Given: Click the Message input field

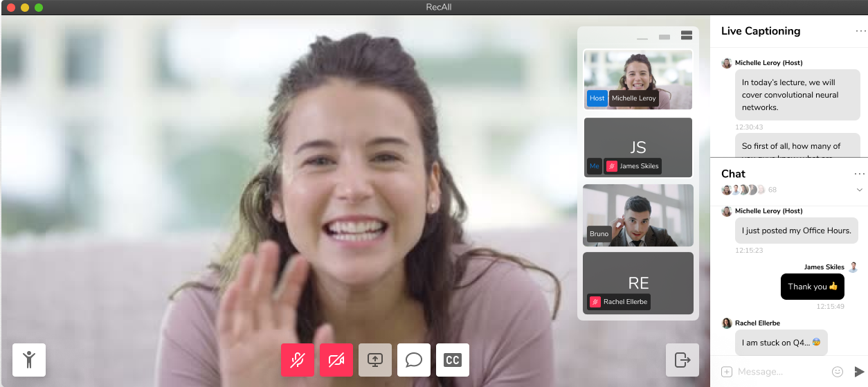Looking at the screenshot, I should (780, 372).
